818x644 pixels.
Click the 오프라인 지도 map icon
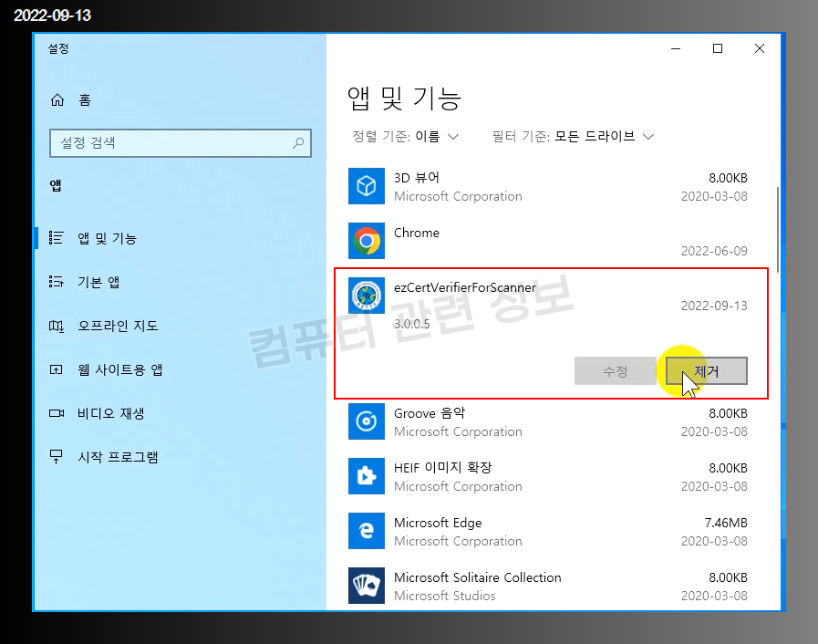[x=56, y=327]
